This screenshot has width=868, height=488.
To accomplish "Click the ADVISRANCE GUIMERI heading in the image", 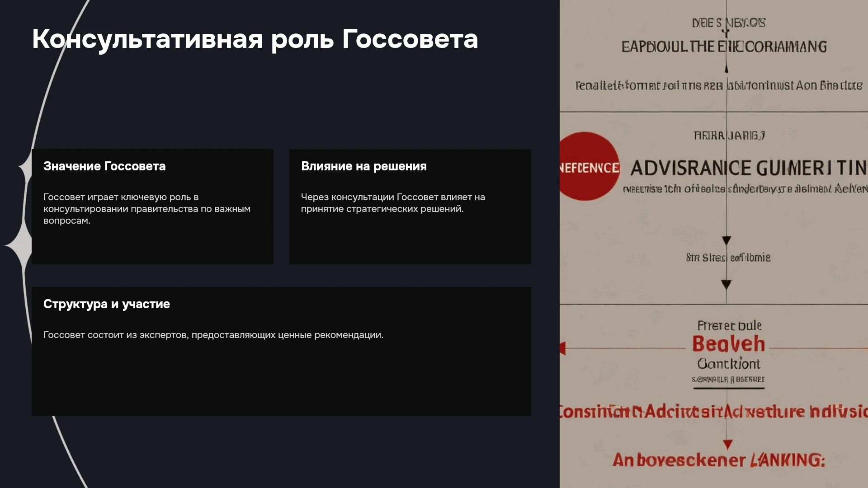I will (749, 168).
